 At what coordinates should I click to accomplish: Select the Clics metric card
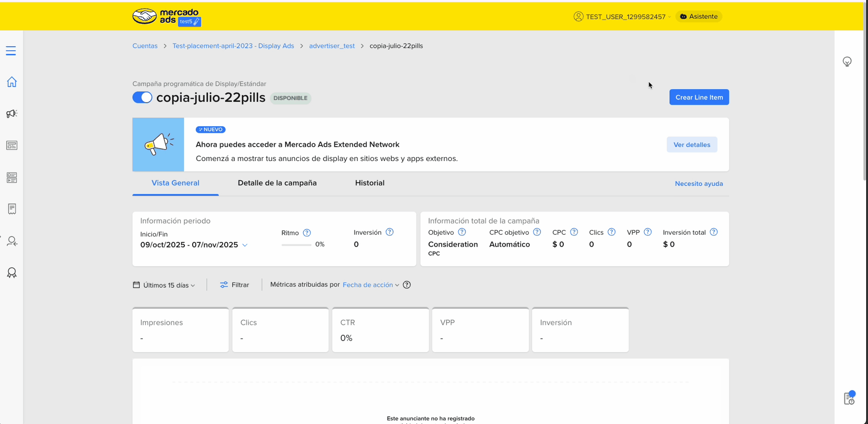coord(280,330)
